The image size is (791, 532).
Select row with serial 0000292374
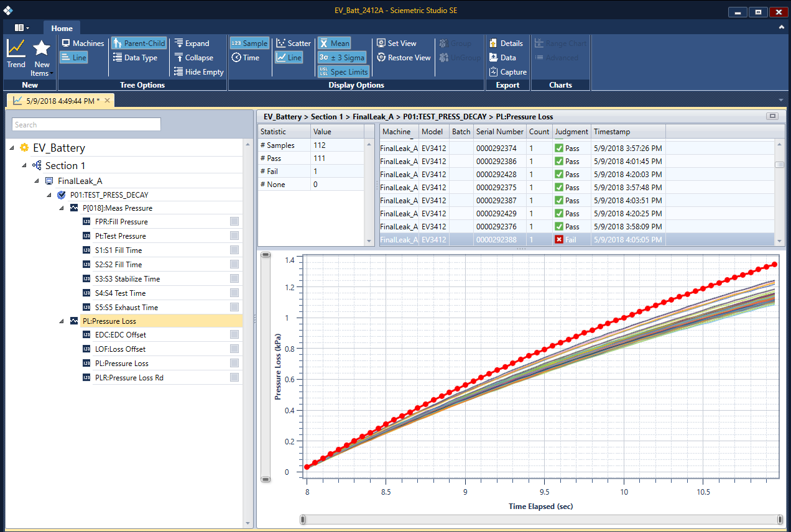click(578, 148)
